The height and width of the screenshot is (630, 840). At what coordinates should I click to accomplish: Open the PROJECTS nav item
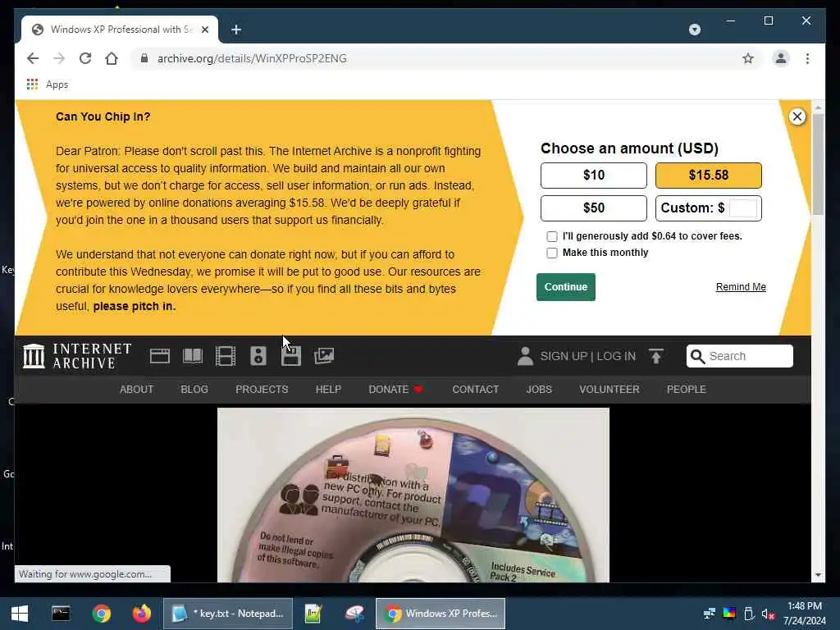point(262,390)
